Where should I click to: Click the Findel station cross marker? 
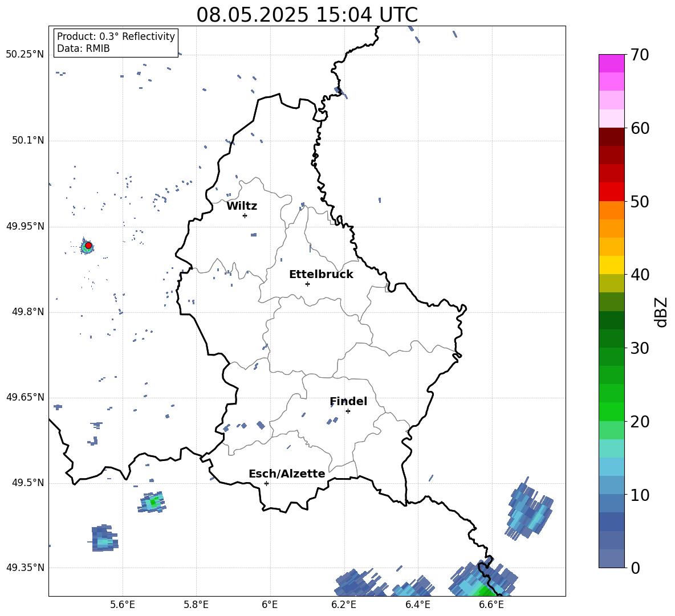coord(348,411)
